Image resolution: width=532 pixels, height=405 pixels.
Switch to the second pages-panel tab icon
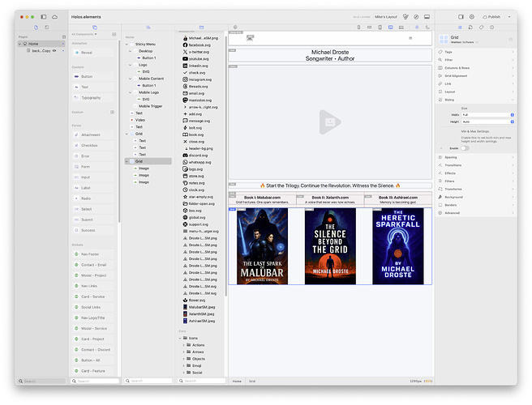pos(47,27)
